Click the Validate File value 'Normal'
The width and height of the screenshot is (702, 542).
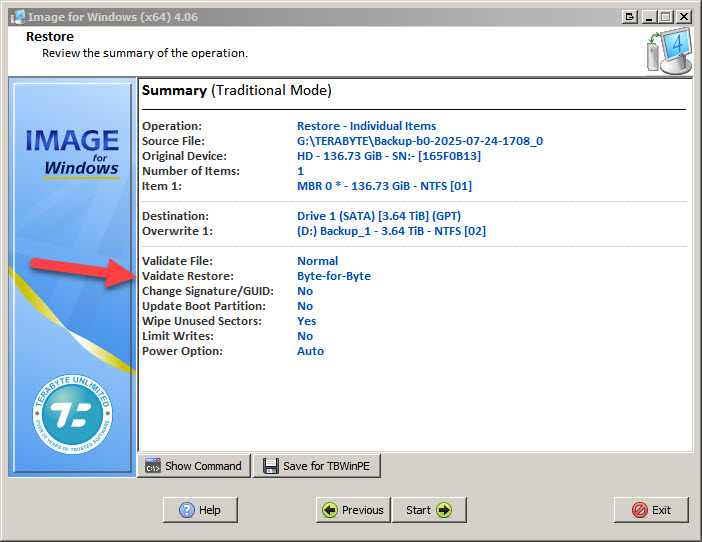pos(317,261)
